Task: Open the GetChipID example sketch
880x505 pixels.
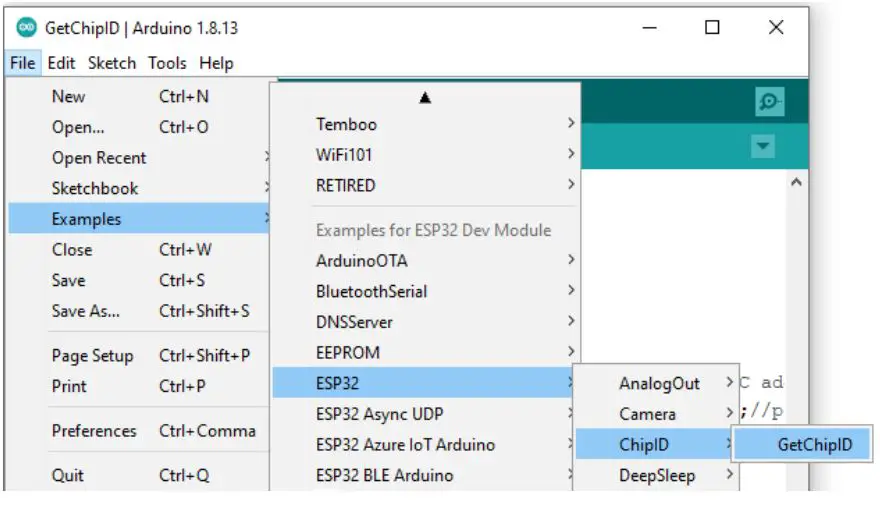Action: click(x=814, y=445)
